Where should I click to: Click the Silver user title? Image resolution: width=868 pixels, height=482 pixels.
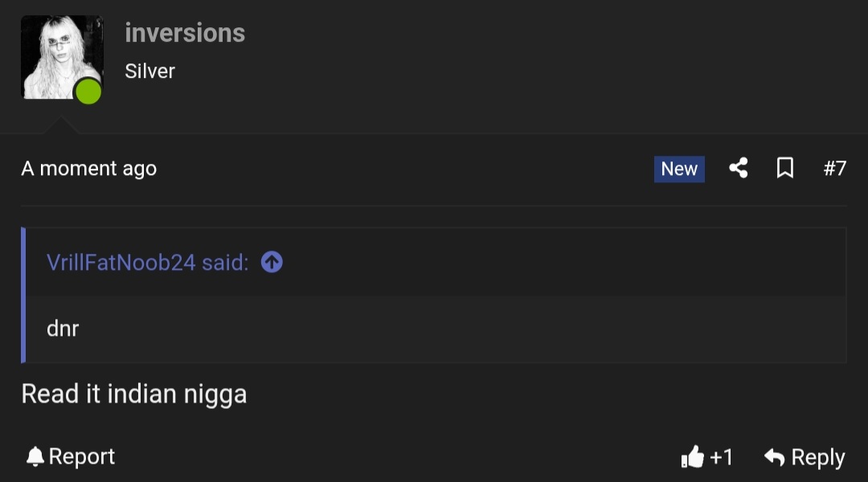pos(149,71)
